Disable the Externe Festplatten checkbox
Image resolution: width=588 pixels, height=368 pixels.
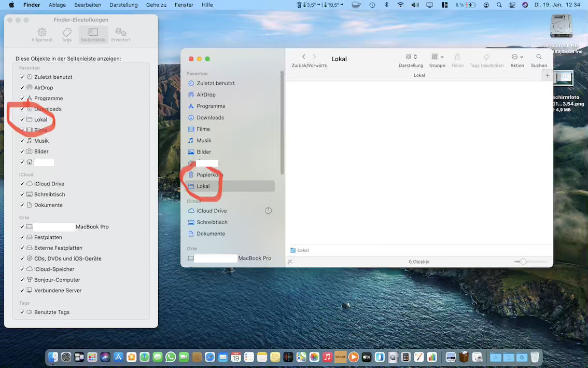[x=22, y=248]
